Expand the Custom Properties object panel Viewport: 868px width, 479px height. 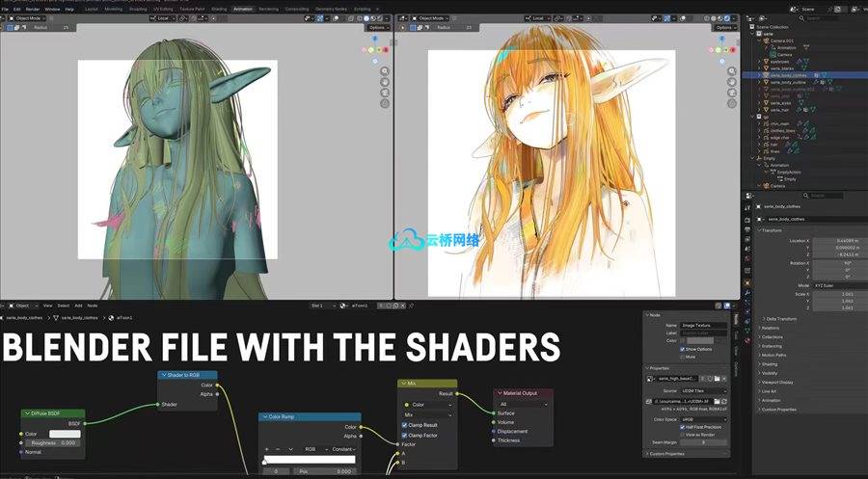[779, 410]
